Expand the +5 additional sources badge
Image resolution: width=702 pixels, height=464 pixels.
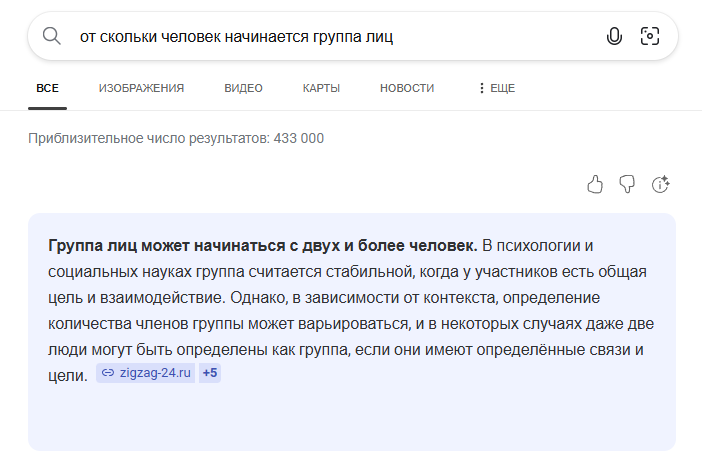(210, 373)
